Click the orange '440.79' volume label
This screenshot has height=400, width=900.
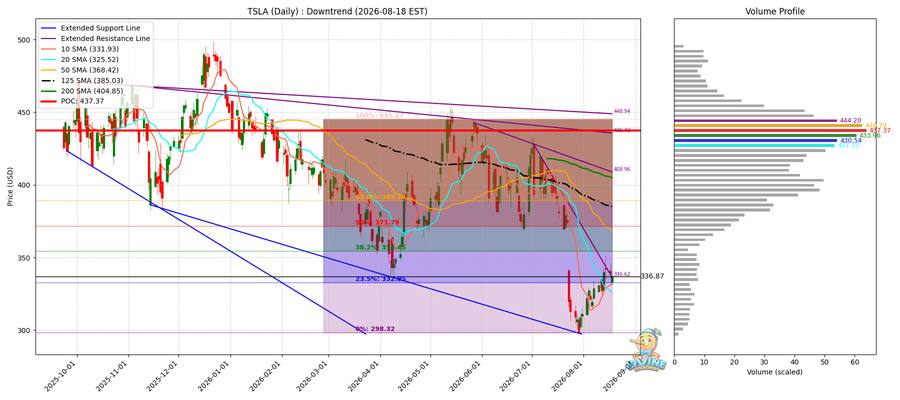coord(876,126)
